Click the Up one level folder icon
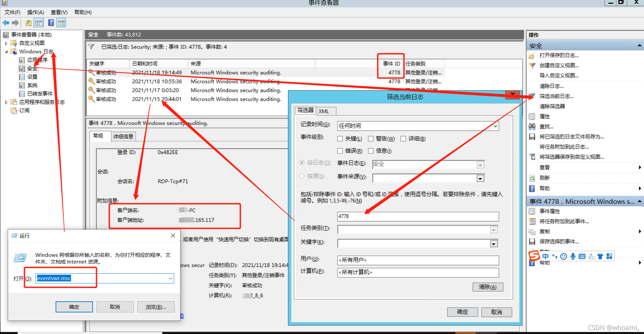The image size is (644, 334). [29, 23]
